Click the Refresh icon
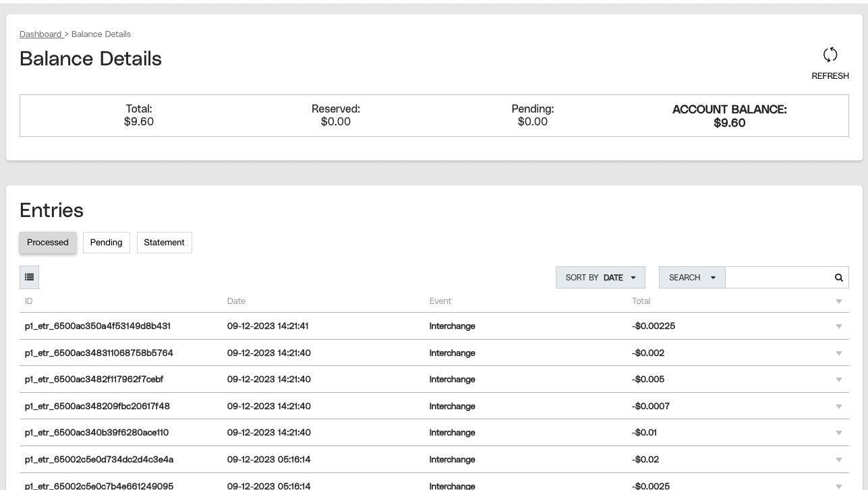This screenshot has height=490, width=868. point(830,55)
